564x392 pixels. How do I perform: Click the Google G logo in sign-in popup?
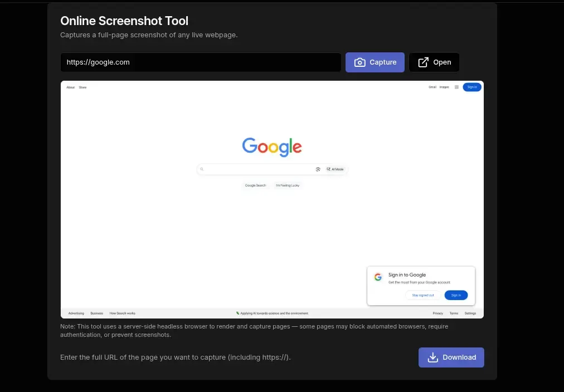(378, 277)
